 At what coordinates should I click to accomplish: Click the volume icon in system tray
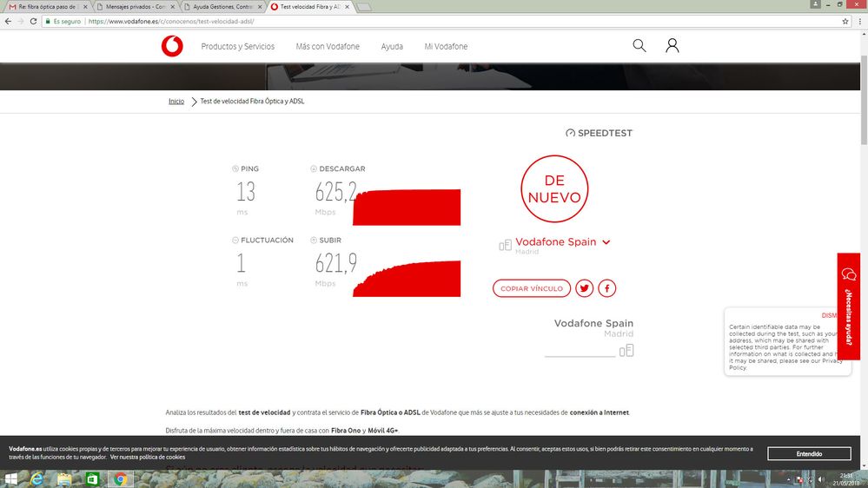pyautogui.click(x=820, y=479)
